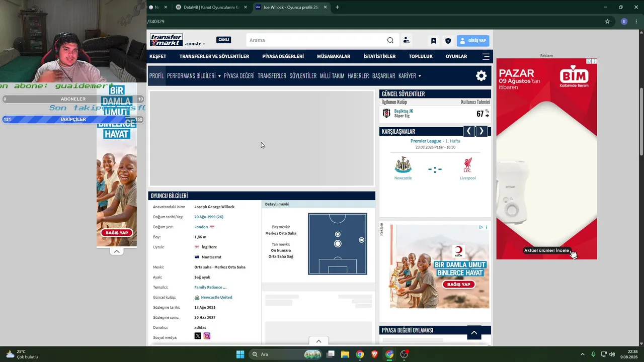Viewport: 644px width, 362px height.
Task: Open the bookmark watchlist icon
Action: [433, 41]
